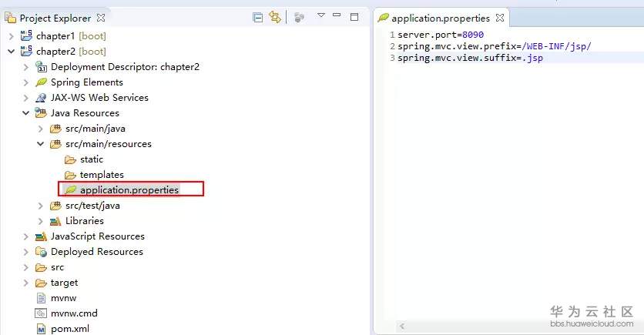644x335 pixels.
Task: Click the chapter2 project icon
Action: [26, 51]
